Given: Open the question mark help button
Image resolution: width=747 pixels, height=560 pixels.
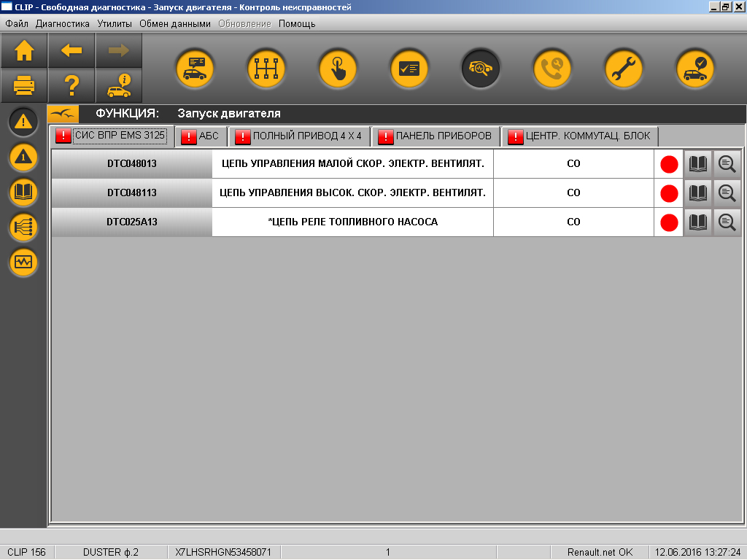Looking at the screenshot, I should coord(71,85).
